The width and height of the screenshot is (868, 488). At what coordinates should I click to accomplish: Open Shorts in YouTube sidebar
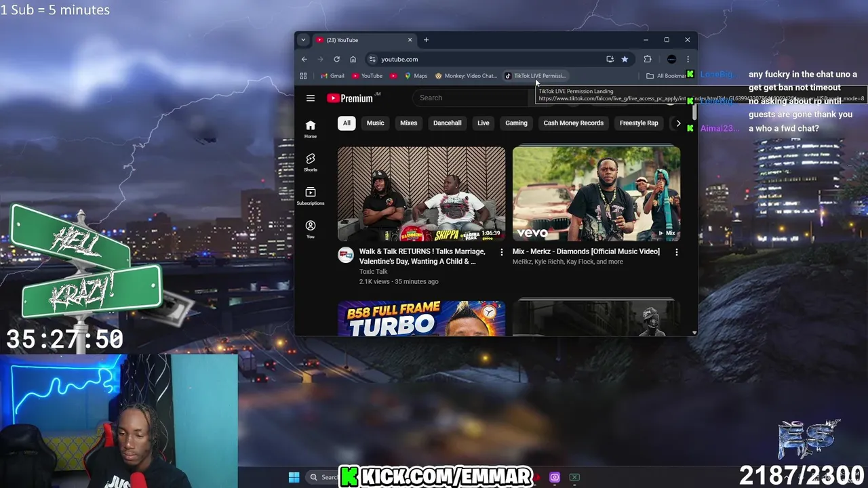point(311,162)
